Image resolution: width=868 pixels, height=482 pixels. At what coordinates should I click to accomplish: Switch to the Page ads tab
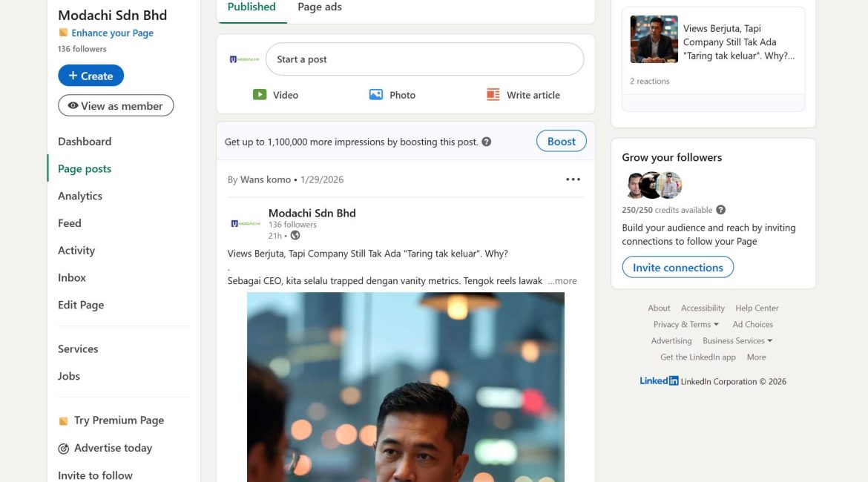(x=319, y=7)
